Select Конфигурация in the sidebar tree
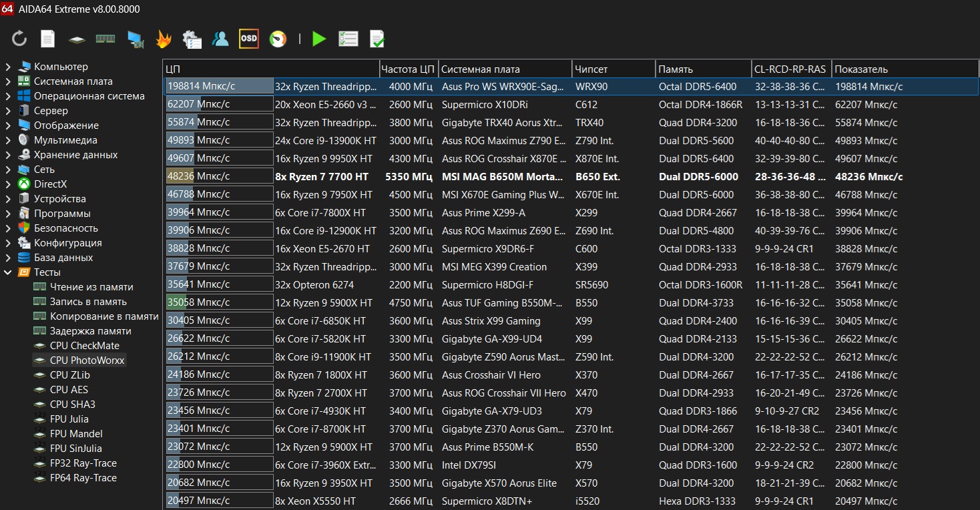 click(x=68, y=243)
